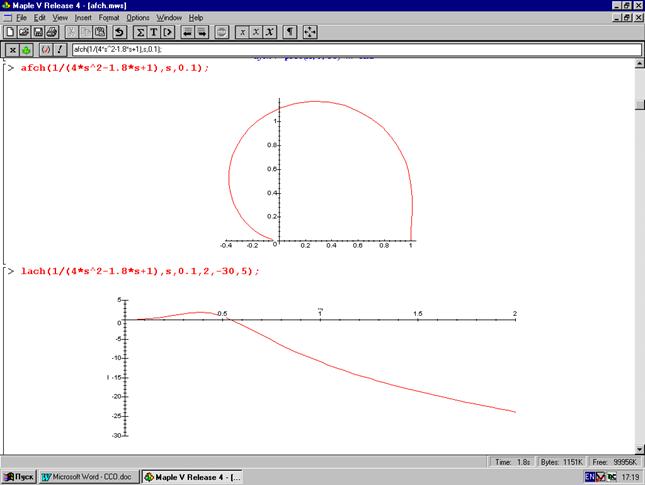Click the vertical scrollbar thumb
The height and width of the screenshot is (485, 645).
click(x=639, y=103)
